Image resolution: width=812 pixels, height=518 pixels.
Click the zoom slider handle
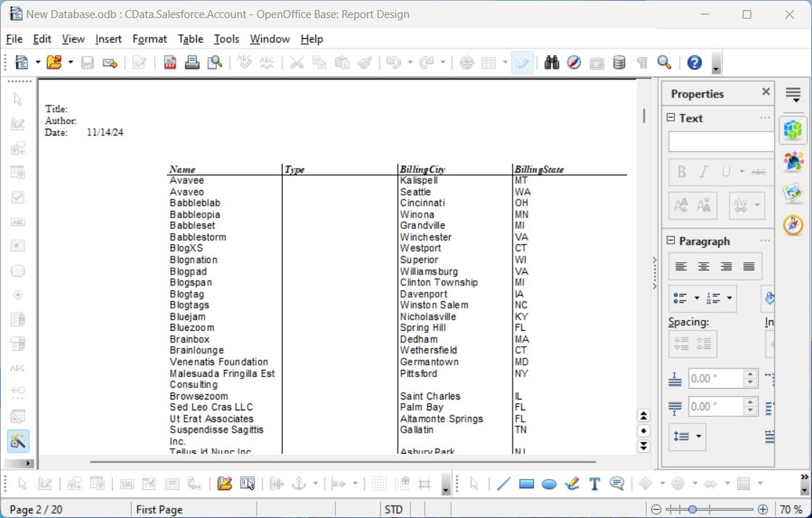[x=692, y=509]
